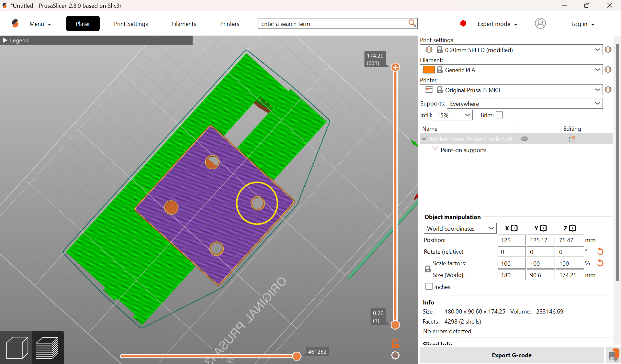Click the Size X field showing 180

click(512, 275)
